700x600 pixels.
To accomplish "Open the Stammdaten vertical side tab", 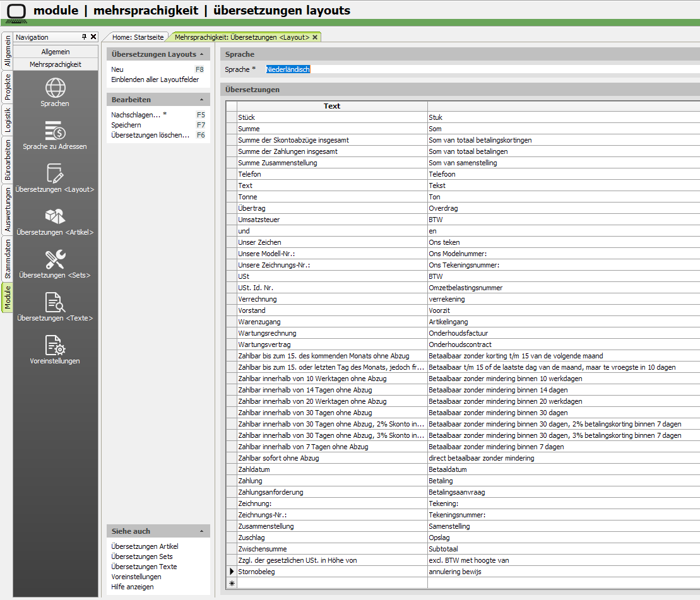I will [8, 259].
